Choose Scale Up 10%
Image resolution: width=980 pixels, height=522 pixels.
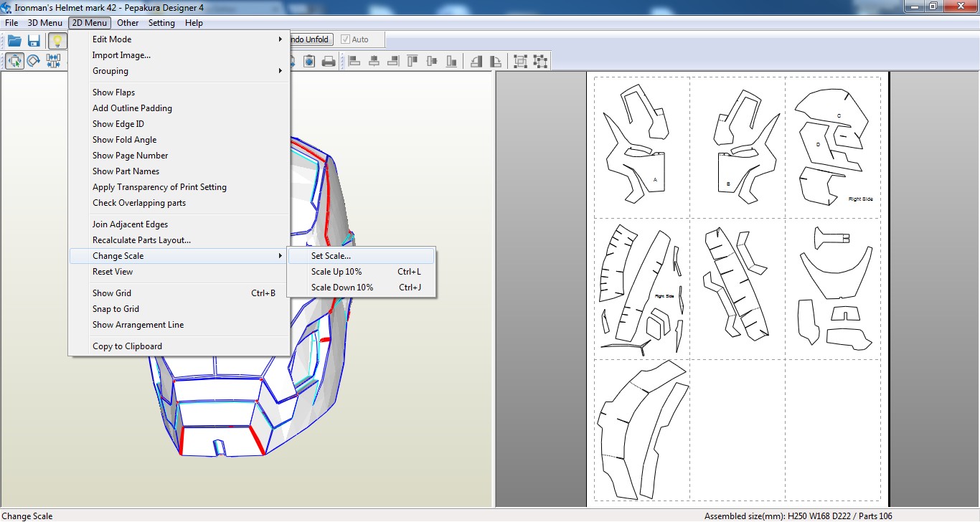[361, 272]
